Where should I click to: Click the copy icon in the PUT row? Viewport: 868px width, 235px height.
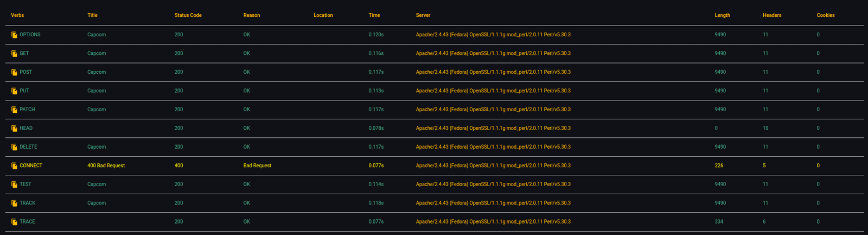coord(14,91)
